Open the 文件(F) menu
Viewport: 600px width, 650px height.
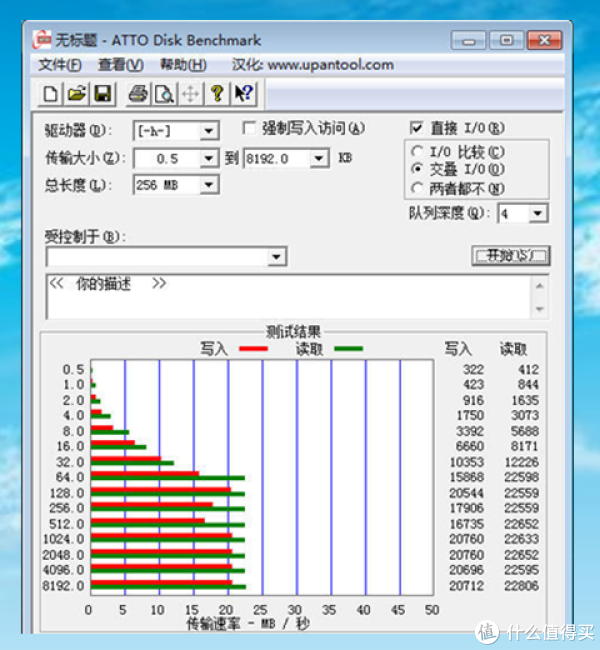(x=60, y=65)
